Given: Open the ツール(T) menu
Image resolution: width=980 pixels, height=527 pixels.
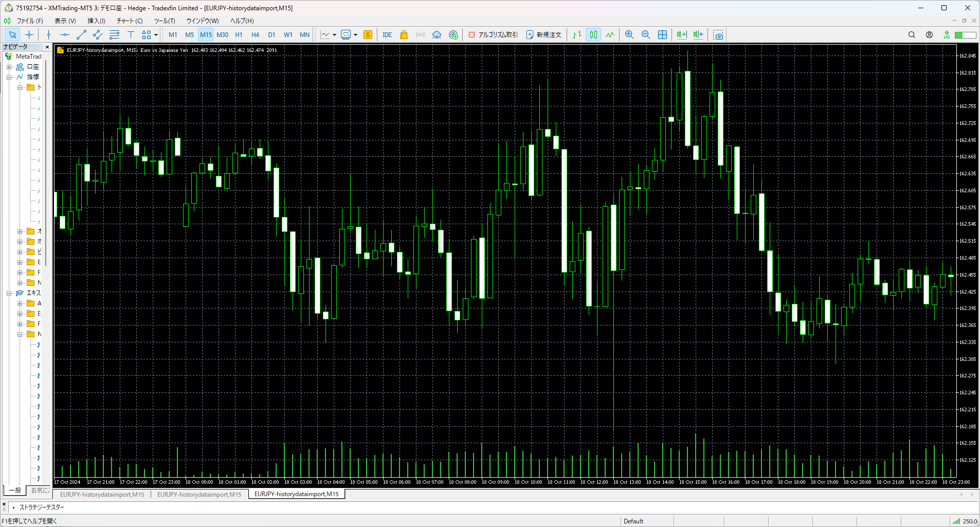Looking at the screenshot, I should tap(165, 21).
